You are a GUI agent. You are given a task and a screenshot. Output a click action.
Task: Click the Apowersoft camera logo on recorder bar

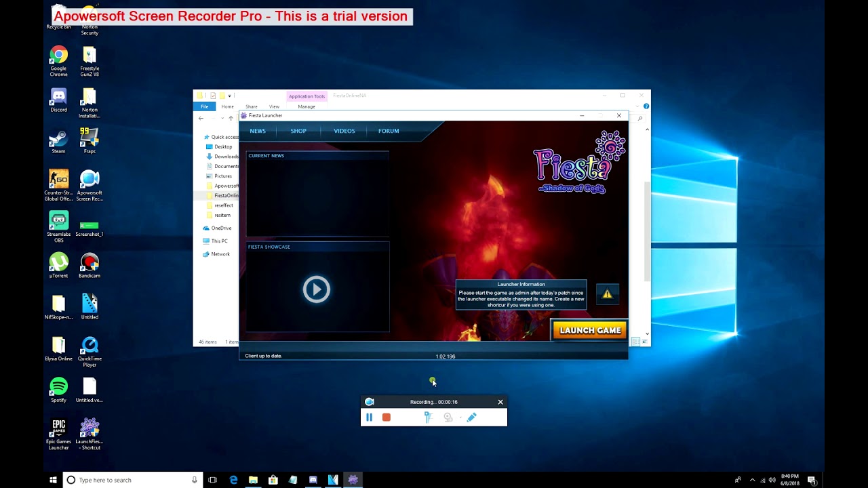[370, 402]
